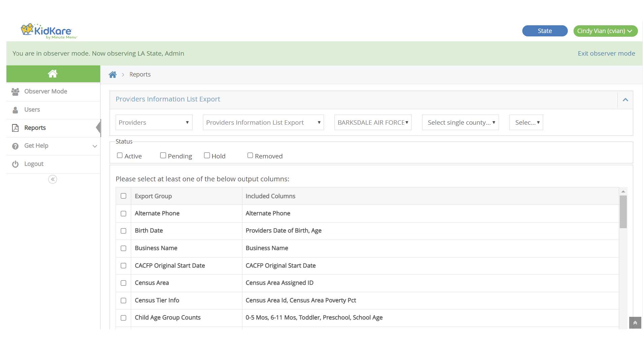Open the Providers Information List Export report dropdown

click(x=263, y=122)
